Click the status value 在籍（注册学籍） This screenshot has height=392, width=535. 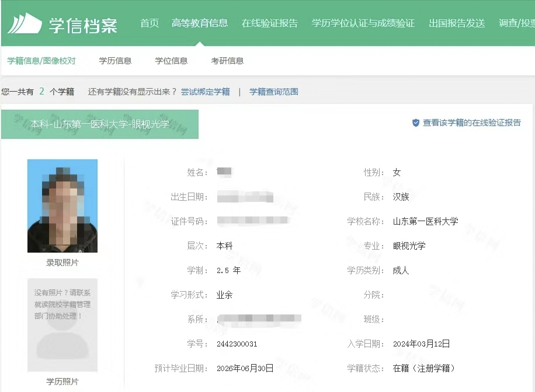pyautogui.click(x=424, y=369)
